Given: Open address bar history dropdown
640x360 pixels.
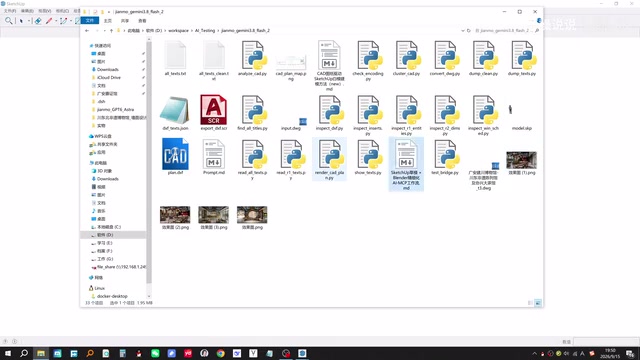Looking at the screenshot, I should [462, 31].
